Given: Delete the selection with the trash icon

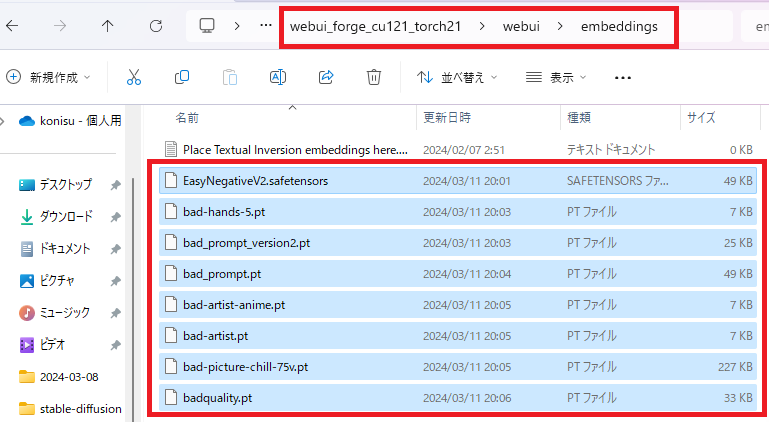Looking at the screenshot, I should [374, 77].
